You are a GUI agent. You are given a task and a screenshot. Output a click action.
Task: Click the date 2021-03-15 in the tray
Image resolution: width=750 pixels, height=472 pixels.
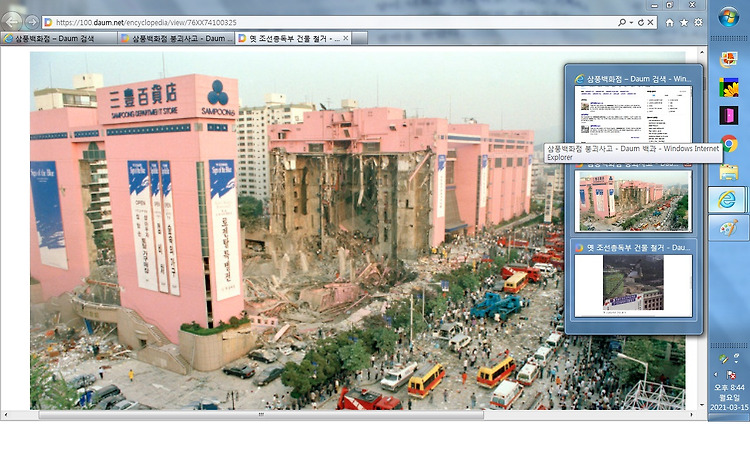point(729,407)
